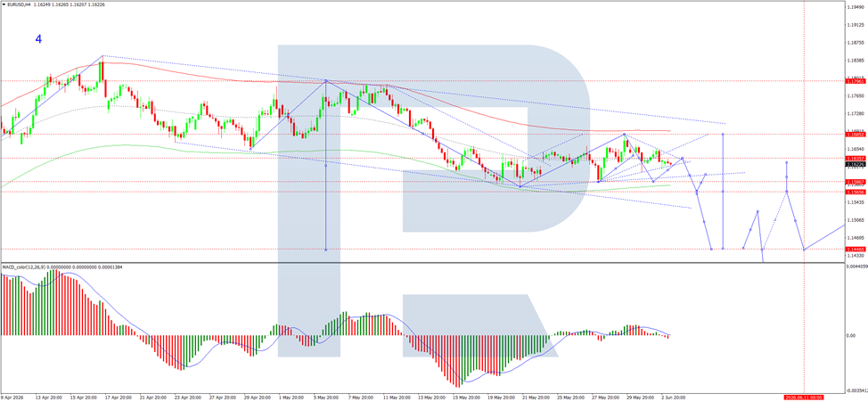
Task: Select the 1.15867 red price label
Action: pyautogui.click(x=855, y=182)
